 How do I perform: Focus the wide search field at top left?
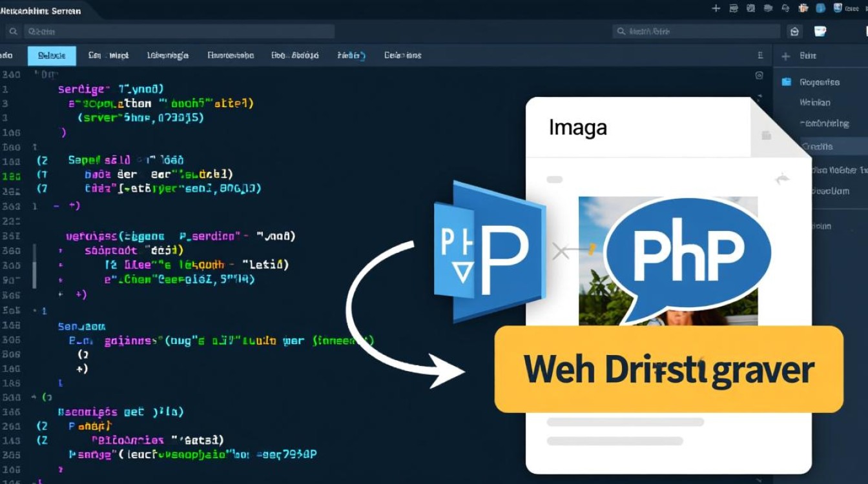point(179,32)
